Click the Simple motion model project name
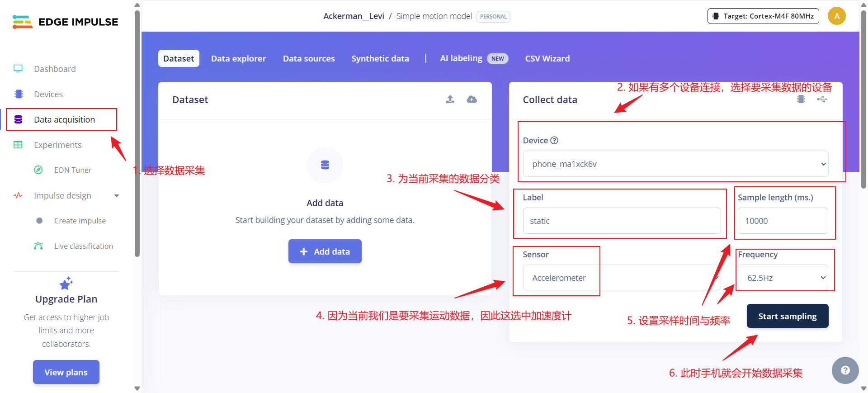The height and width of the screenshot is (393, 868). point(434,16)
